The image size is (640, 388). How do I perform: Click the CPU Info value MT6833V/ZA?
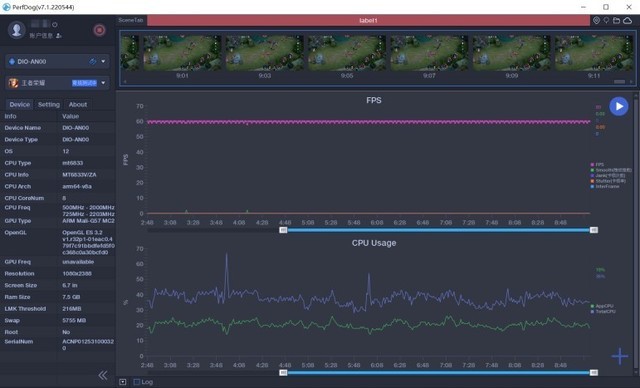79,175
